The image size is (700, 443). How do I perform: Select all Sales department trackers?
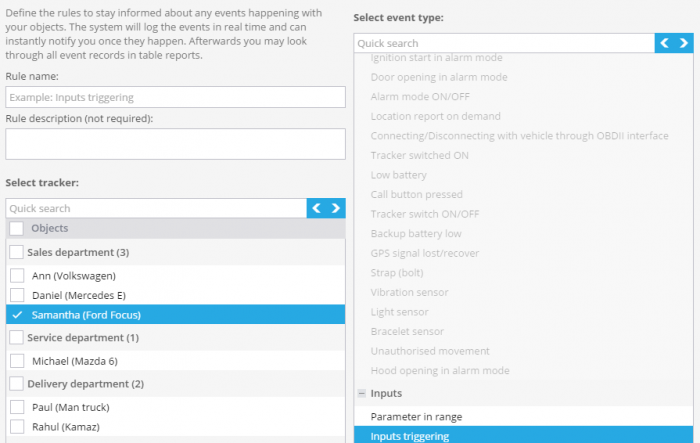coord(17,252)
